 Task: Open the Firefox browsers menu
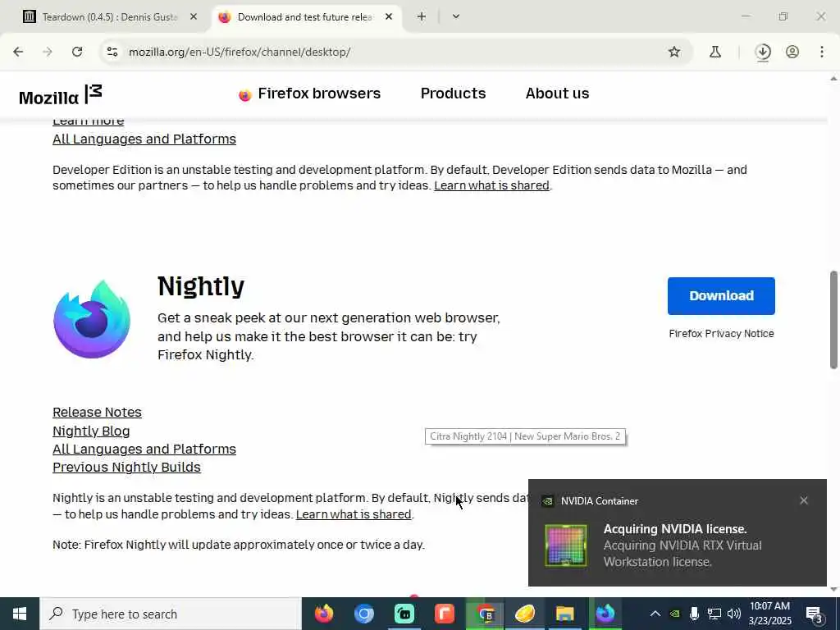coord(309,94)
